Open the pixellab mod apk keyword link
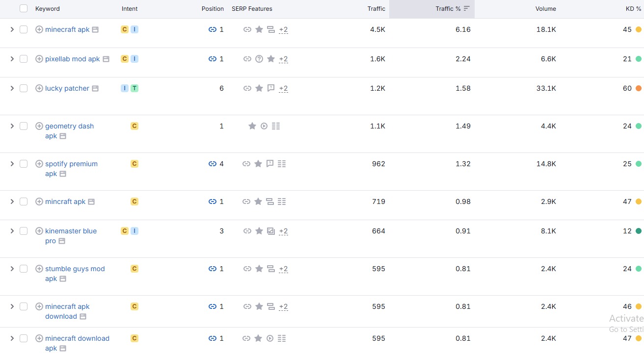This screenshot has width=644, height=354. point(72,59)
